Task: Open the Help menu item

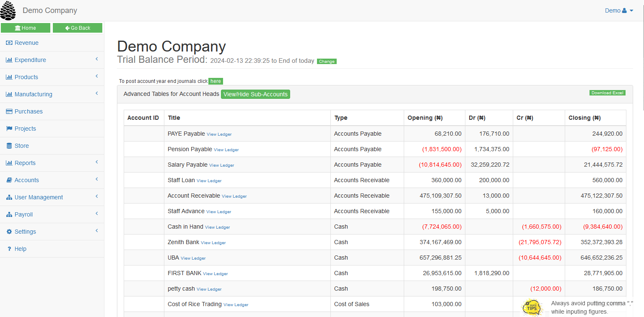Action: tap(52, 249)
